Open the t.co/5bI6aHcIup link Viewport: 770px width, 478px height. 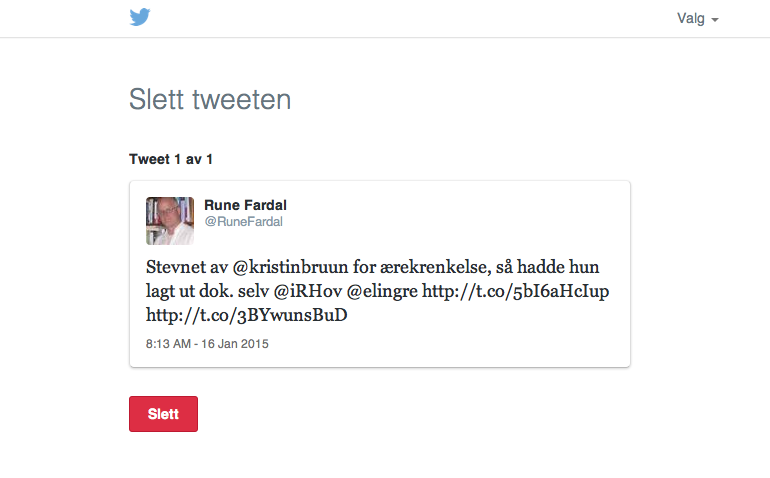[516, 291]
